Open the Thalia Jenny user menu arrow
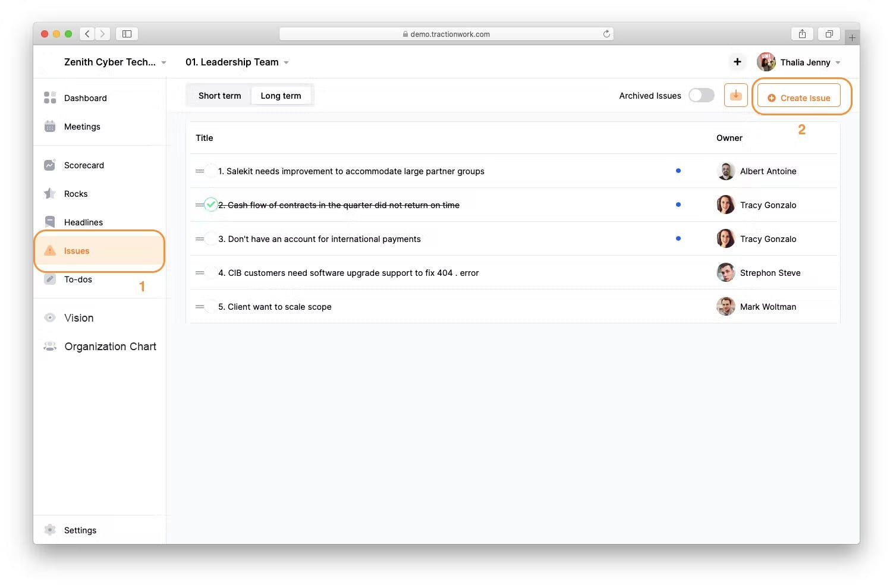 (x=838, y=62)
